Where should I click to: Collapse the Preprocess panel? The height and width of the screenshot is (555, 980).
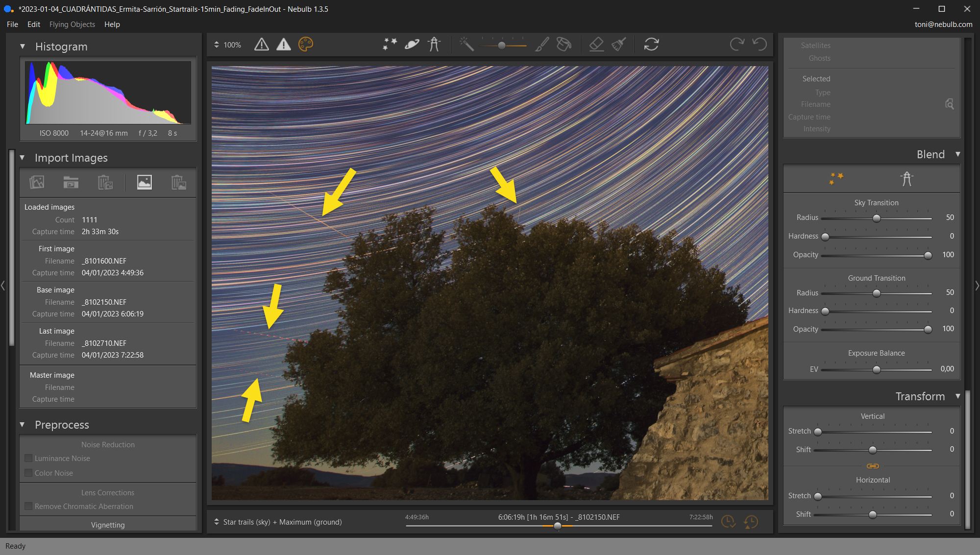(22, 425)
